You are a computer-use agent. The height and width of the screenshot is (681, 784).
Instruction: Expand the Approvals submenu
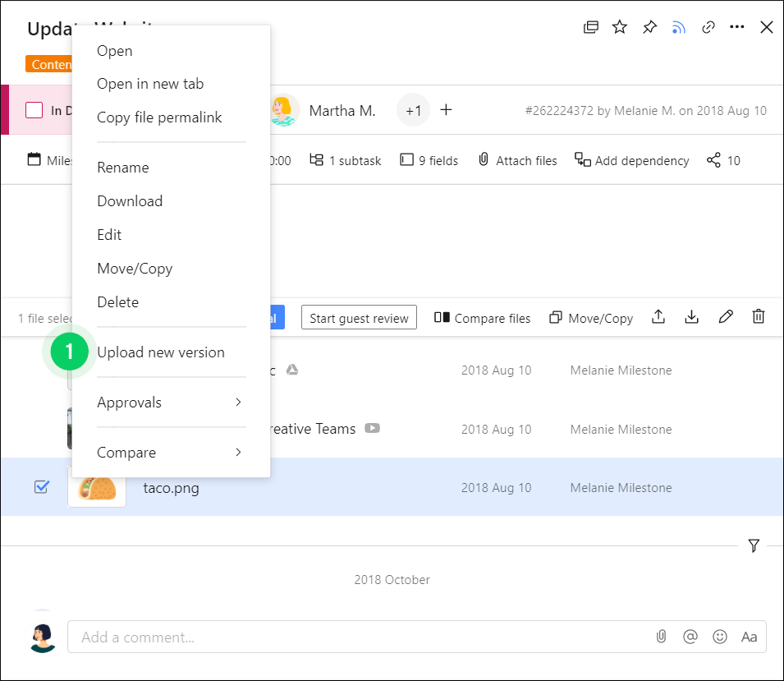171,403
